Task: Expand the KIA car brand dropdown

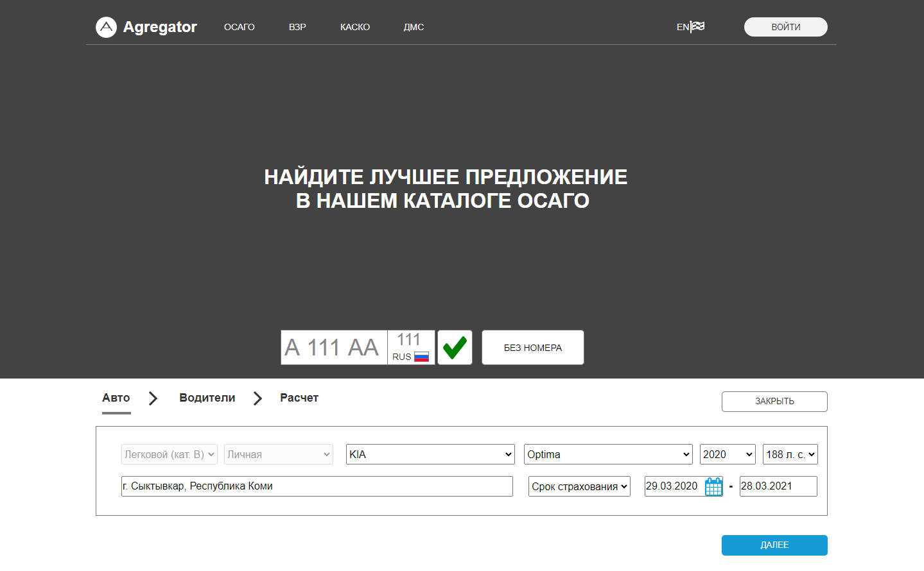Action: (430, 454)
